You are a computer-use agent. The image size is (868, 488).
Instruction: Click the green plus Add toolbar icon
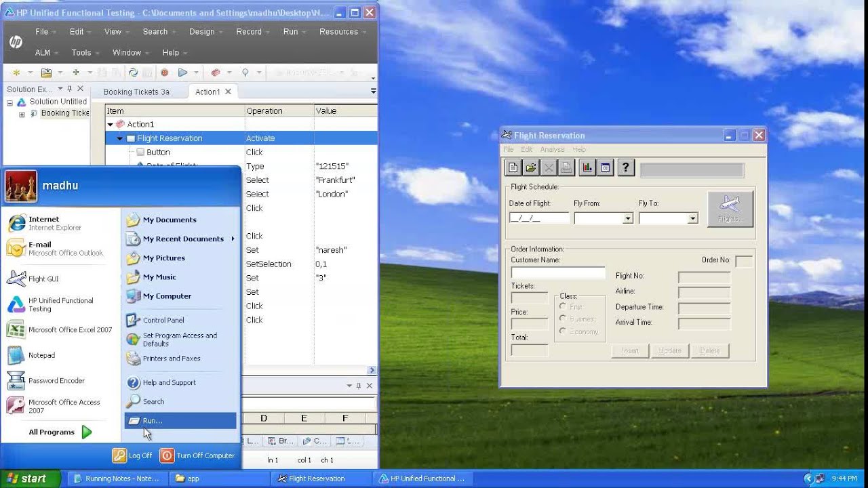tap(76, 73)
